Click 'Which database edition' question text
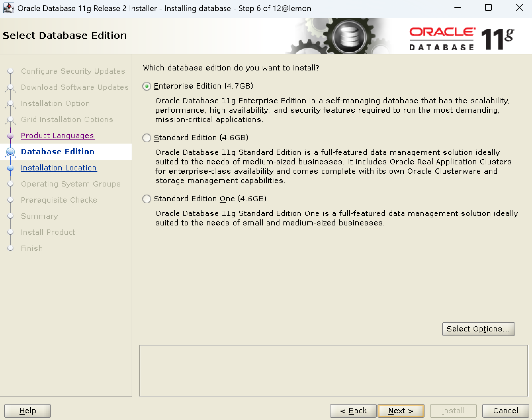Viewport: 532px width, 420px height. click(x=231, y=68)
